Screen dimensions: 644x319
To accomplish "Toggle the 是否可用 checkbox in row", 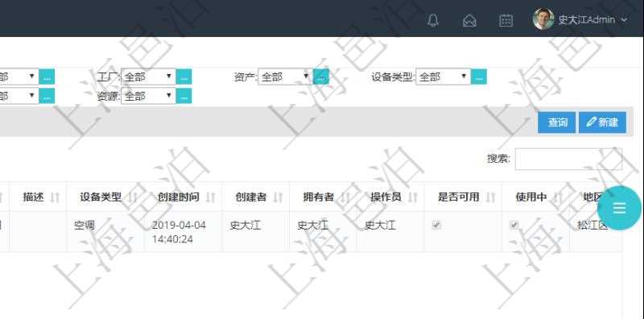I will pyautogui.click(x=436, y=226).
